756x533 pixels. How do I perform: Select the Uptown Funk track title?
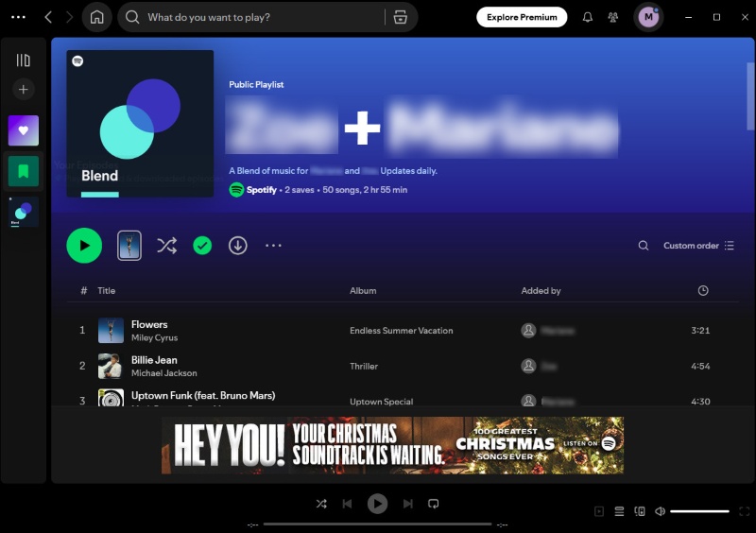point(203,396)
